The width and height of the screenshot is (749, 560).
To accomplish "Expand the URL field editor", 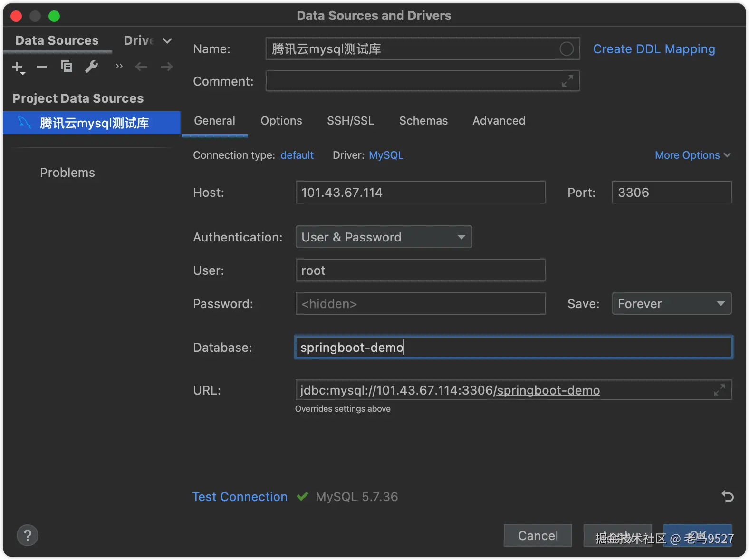I will pyautogui.click(x=719, y=390).
